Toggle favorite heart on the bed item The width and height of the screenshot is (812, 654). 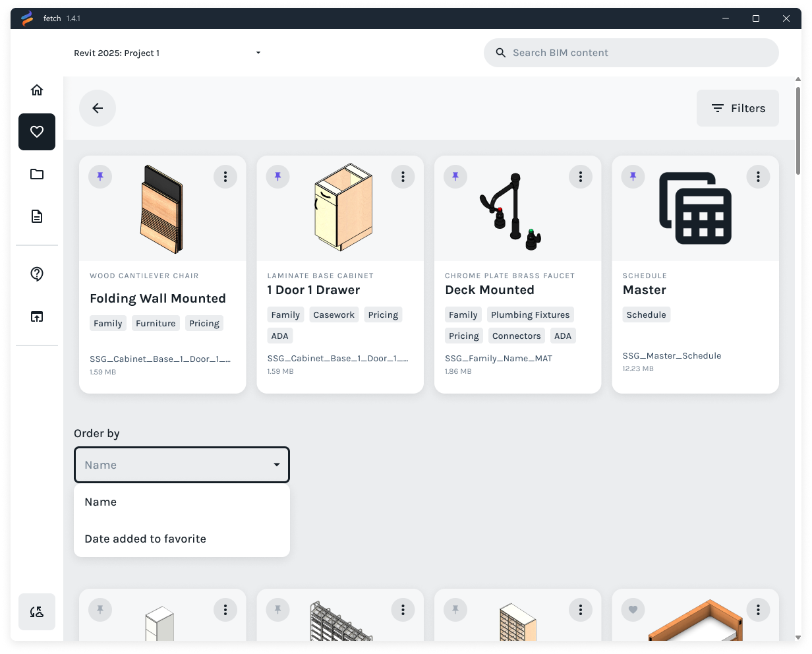(x=633, y=610)
